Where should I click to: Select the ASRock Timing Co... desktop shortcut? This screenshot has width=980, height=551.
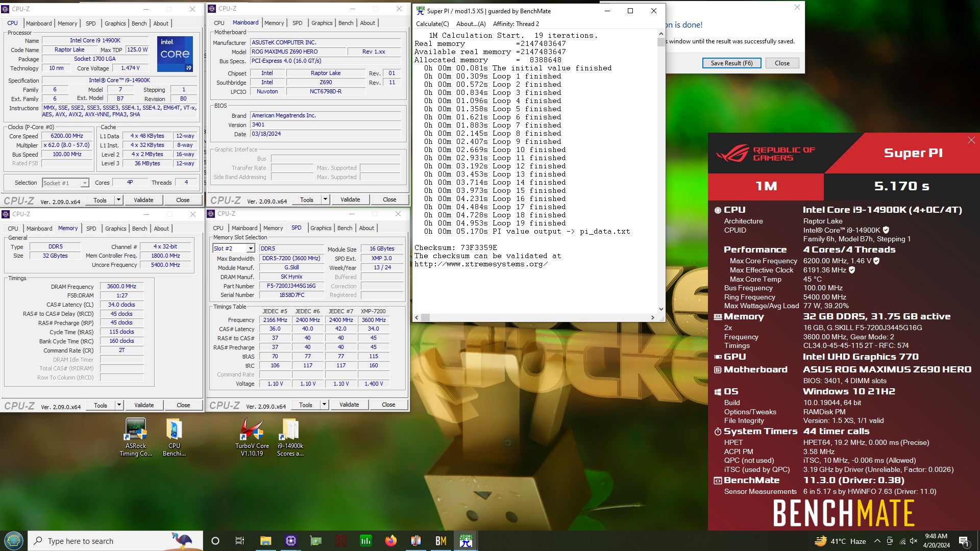136,437
